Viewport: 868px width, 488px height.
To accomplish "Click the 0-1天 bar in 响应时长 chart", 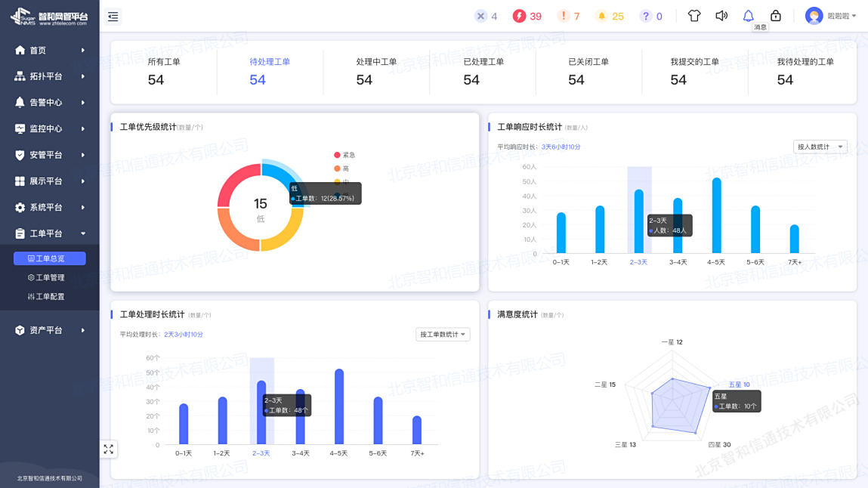I will 561,233.
